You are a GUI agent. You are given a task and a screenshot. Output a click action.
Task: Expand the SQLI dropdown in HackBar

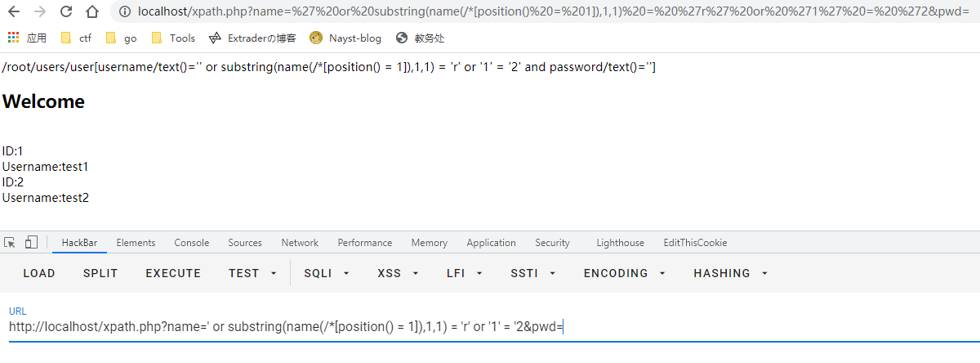[x=327, y=273]
